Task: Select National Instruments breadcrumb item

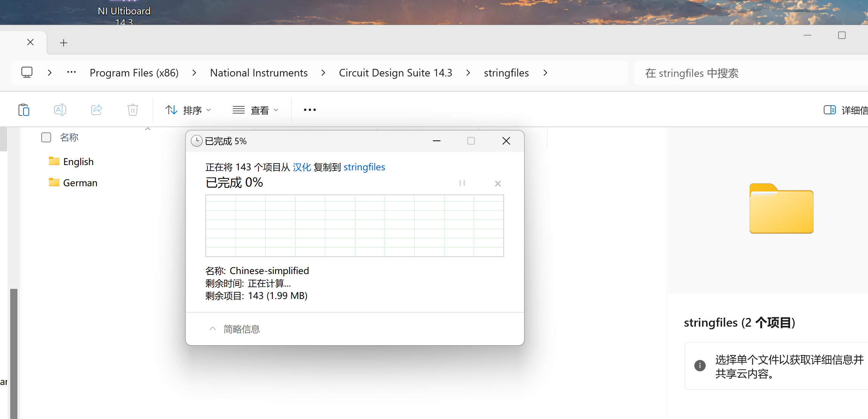Action: point(259,73)
